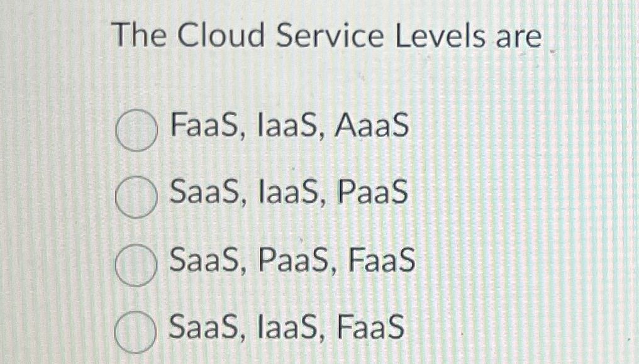
Task: Select the radio button for FaaS, IaaS, AaaS
Action: click(137, 129)
